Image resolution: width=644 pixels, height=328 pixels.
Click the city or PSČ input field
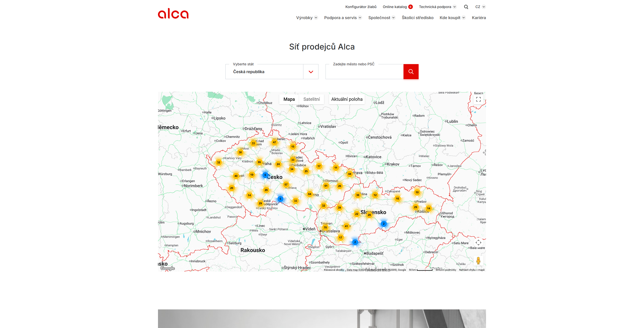click(364, 72)
